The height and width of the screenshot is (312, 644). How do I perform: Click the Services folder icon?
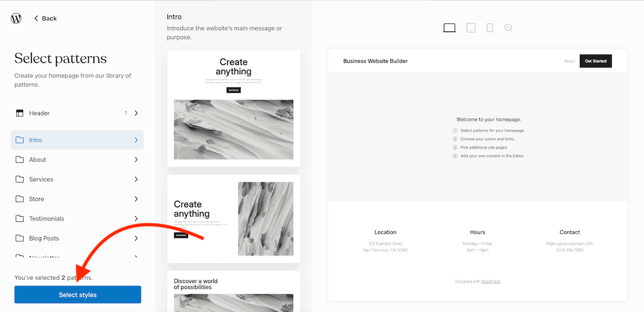20,179
